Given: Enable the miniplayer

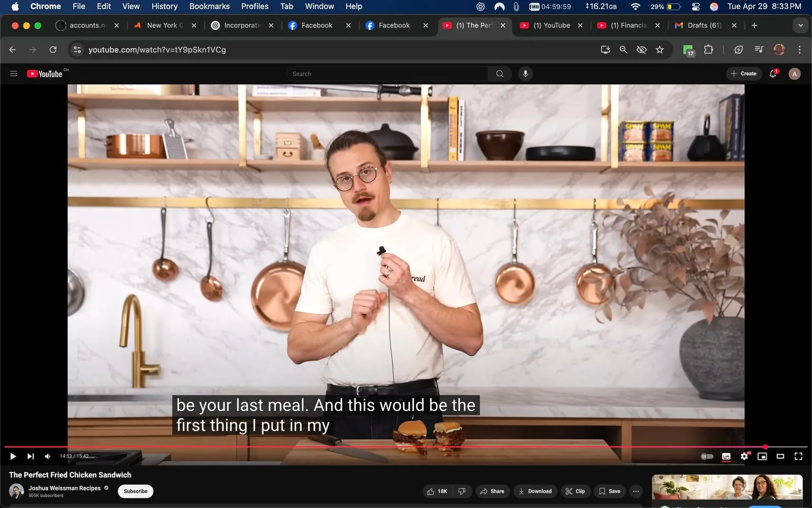Looking at the screenshot, I should coord(762,456).
